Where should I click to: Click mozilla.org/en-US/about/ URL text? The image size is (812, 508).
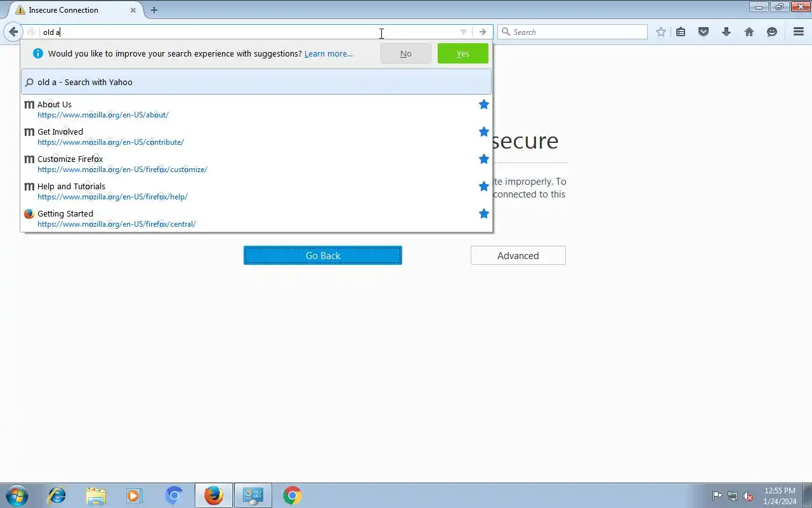click(x=103, y=115)
